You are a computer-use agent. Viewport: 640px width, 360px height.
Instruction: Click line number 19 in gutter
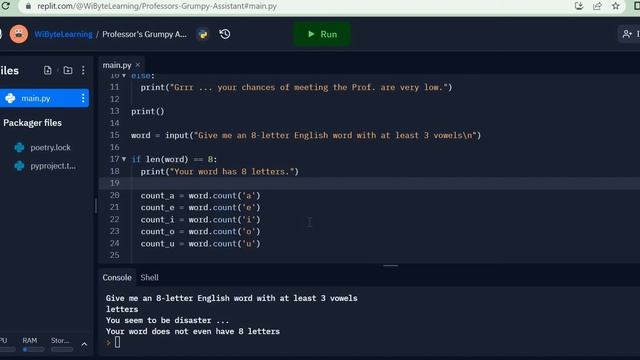pyautogui.click(x=114, y=183)
